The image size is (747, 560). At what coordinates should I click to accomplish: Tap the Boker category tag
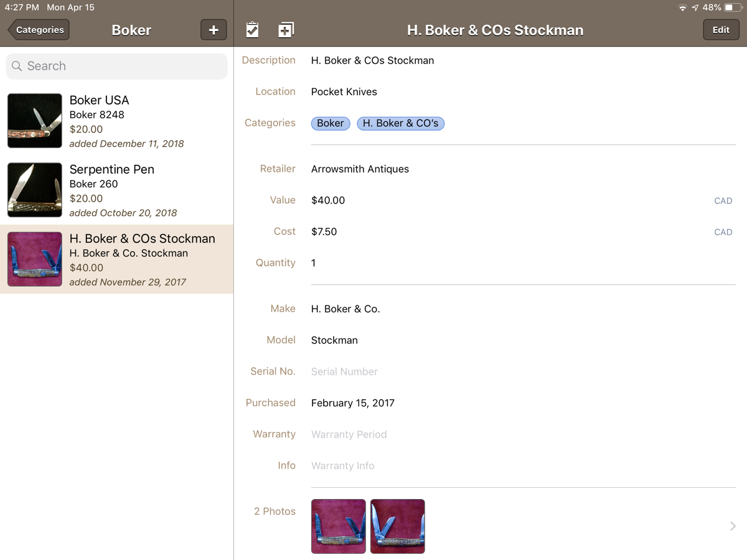point(331,123)
